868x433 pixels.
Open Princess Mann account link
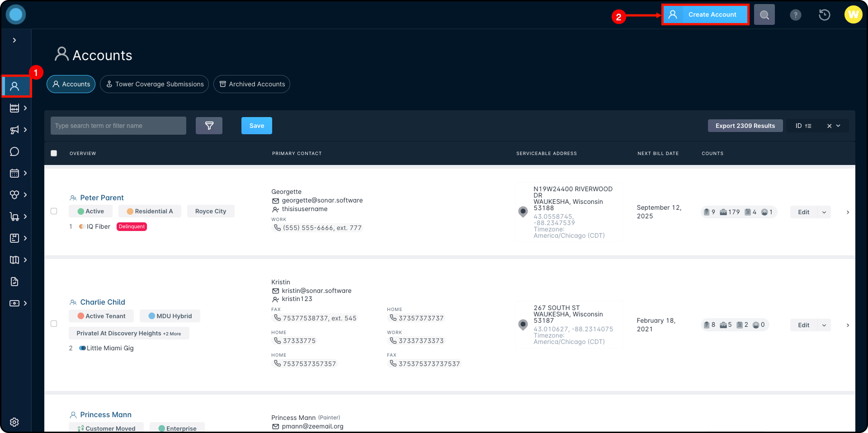(106, 414)
